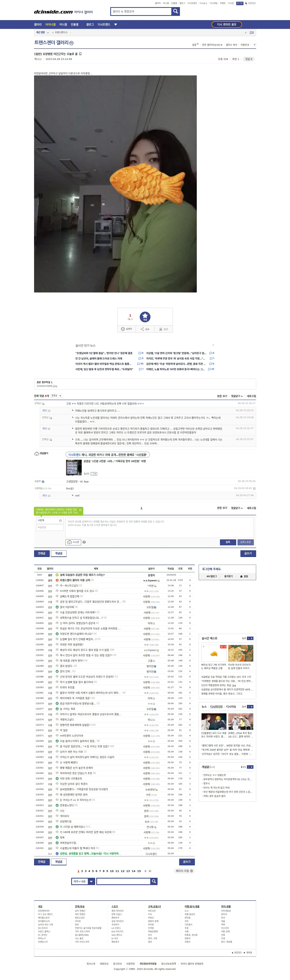The width and height of the screenshot is (290, 980).
Task: Toggle 야간모드 in the page footer
Action: coord(237,953)
